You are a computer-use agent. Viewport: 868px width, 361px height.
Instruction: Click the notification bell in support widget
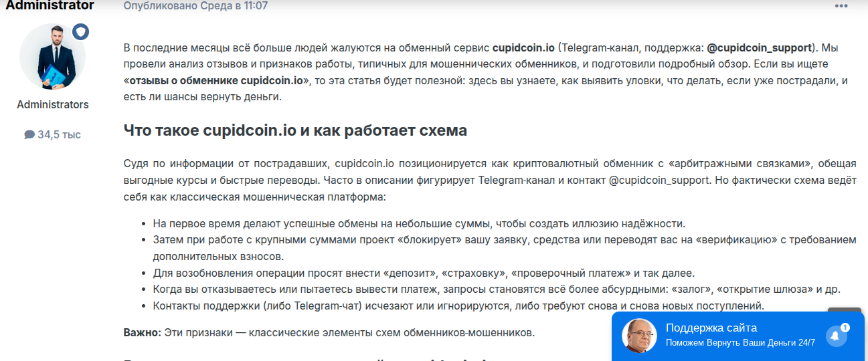[835, 336]
